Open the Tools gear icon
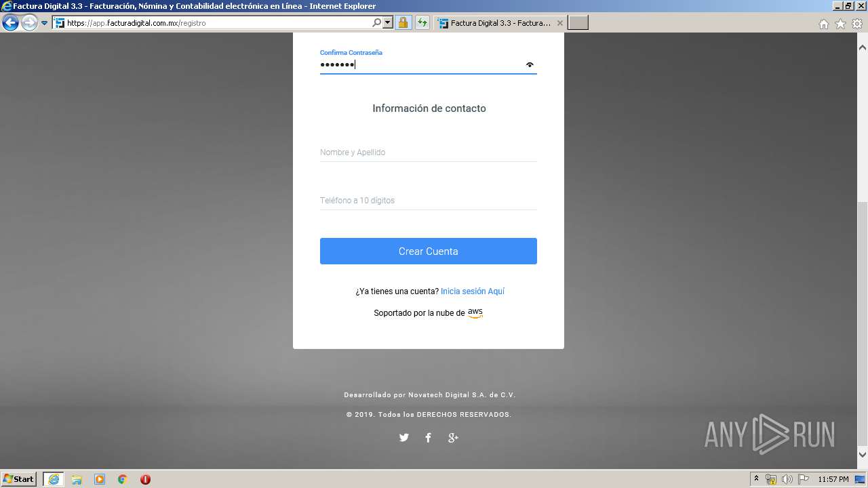Screen dimensions: 868x488 tap(857, 24)
